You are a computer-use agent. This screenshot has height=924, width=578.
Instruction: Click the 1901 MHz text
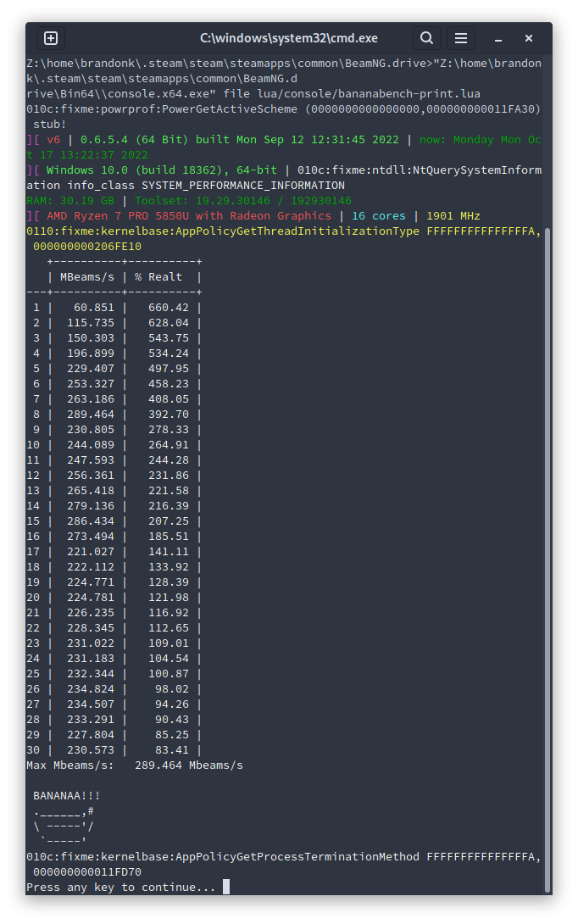pyautogui.click(x=453, y=216)
